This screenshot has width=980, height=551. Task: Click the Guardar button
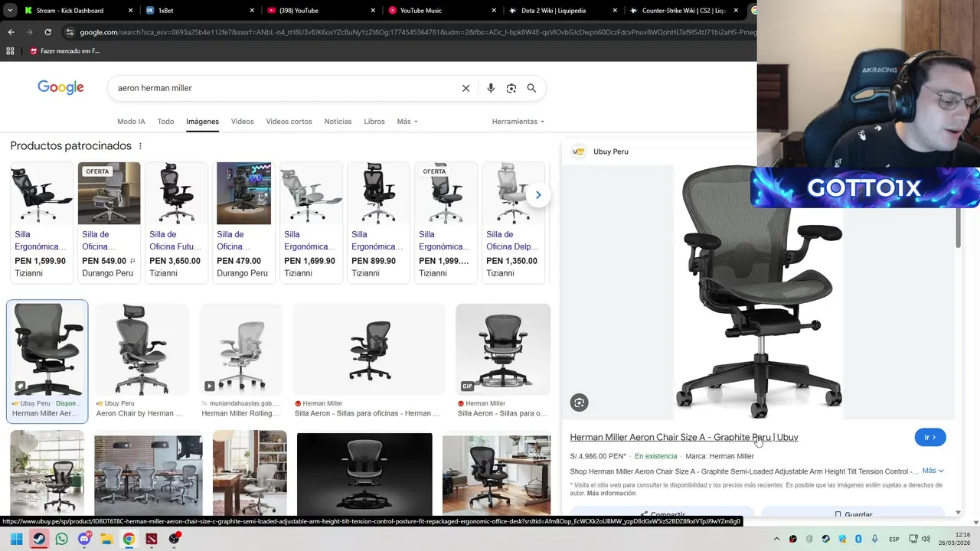tap(853, 514)
